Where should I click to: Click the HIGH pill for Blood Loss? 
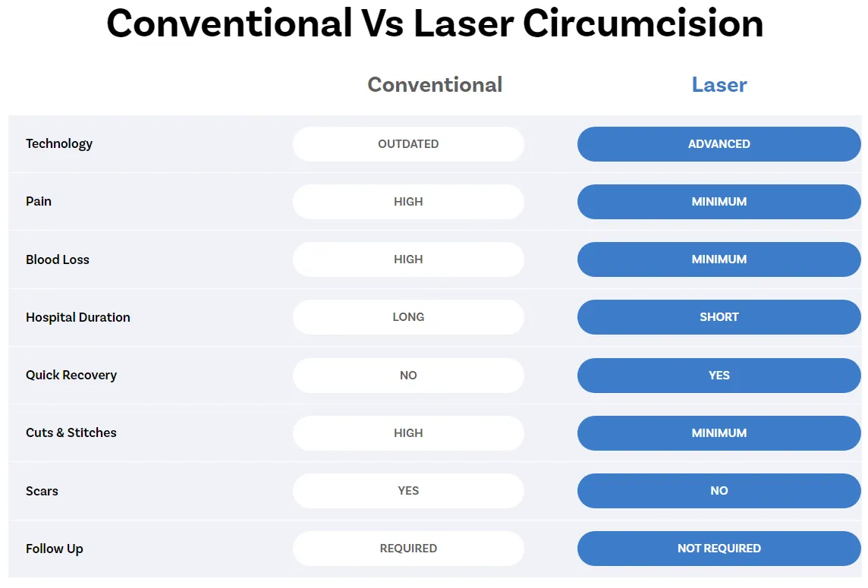point(408,259)
